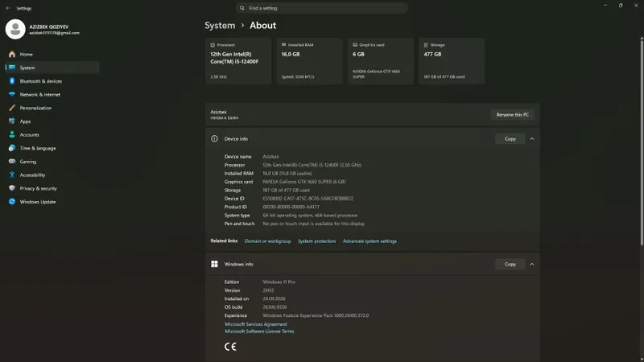The image size is (644, 362).
Task: Open Domain or workgroup link
Action: click(267, 241)
